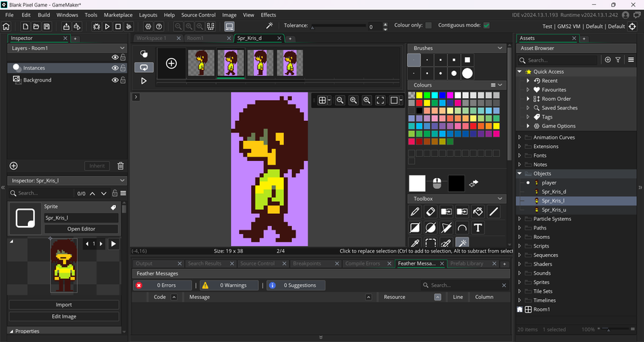Select the Ellipse tool in the Toolbox

click(x=431, y=228)
